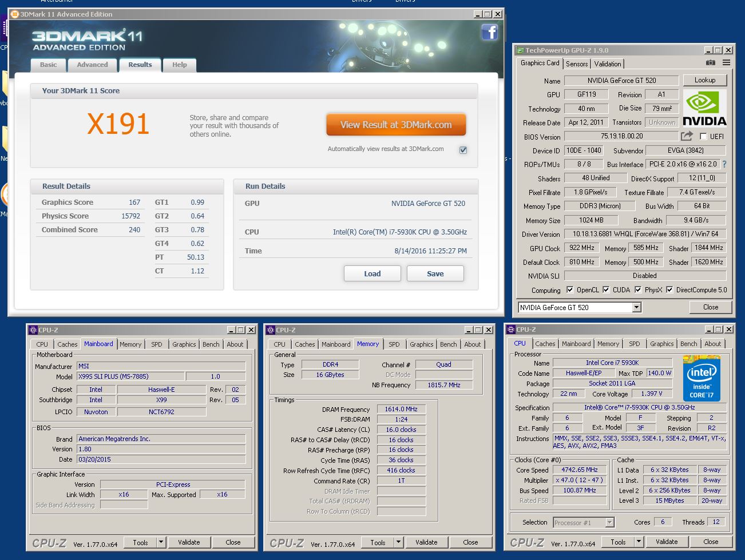The width and height of the screenshot is (745, 560).
Task: Click CPU-Z CPU window title icon
Action: (x=511, y=329)
